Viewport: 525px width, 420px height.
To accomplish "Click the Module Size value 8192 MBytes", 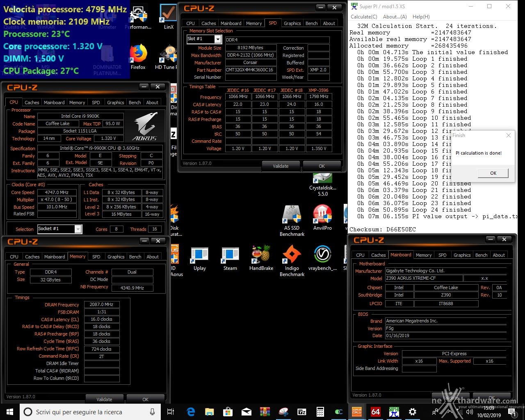I will [250, 48].
